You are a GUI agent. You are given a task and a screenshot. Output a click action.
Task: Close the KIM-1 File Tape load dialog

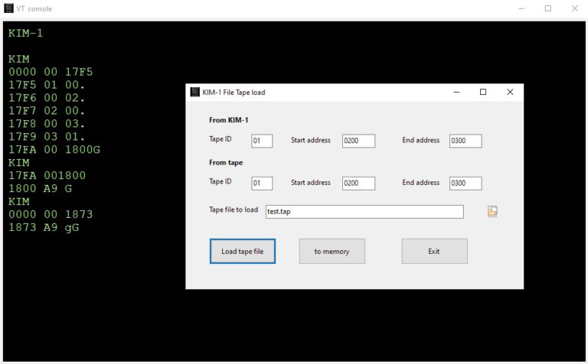(510, 92)
